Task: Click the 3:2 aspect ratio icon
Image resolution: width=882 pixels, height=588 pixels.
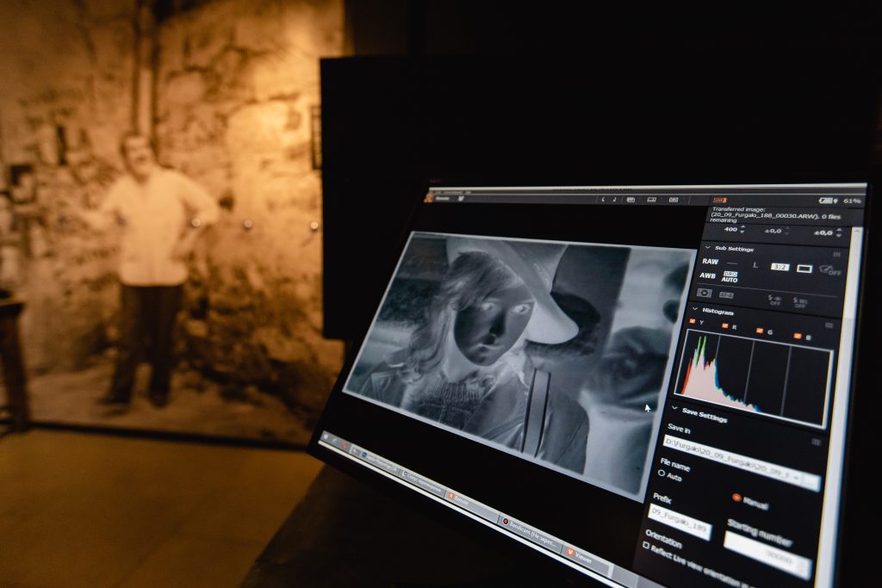Action: coord(780,267)
